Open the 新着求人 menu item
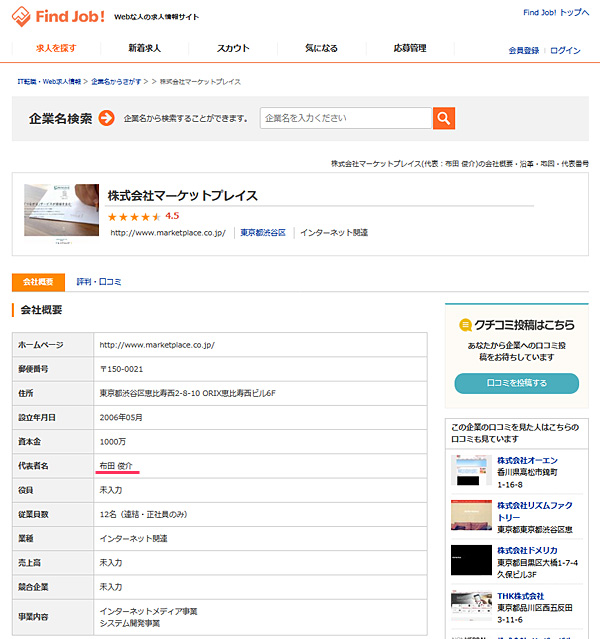Screen dimensions: 600x639 point(144,48)
